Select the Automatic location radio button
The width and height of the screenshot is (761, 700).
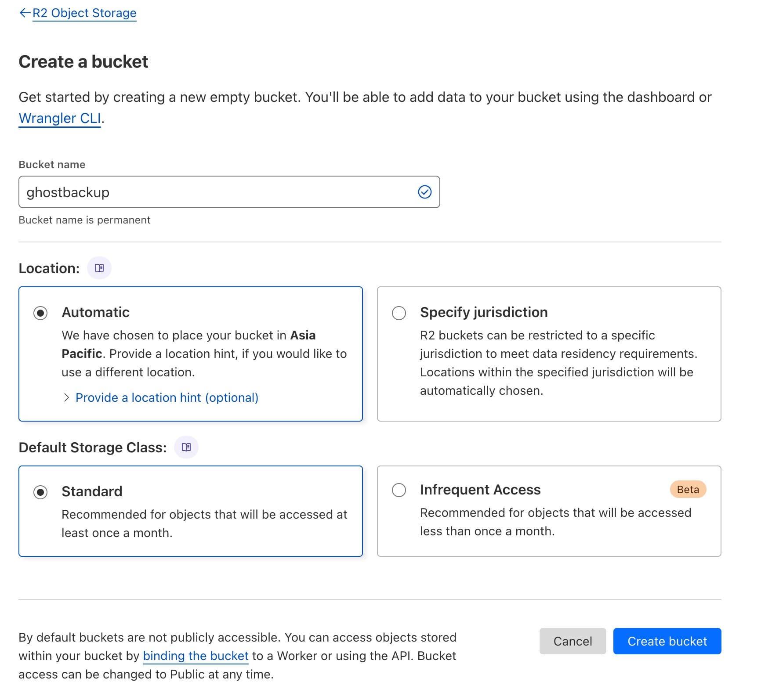point(40,313)
